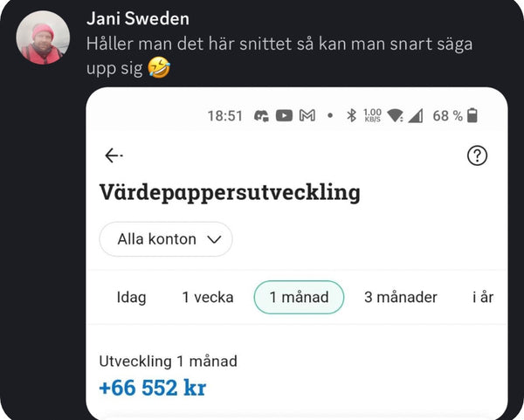The height and width of the screenshot is (420, 524).
Task: Tap the back arrow icon
Action: 114,155
